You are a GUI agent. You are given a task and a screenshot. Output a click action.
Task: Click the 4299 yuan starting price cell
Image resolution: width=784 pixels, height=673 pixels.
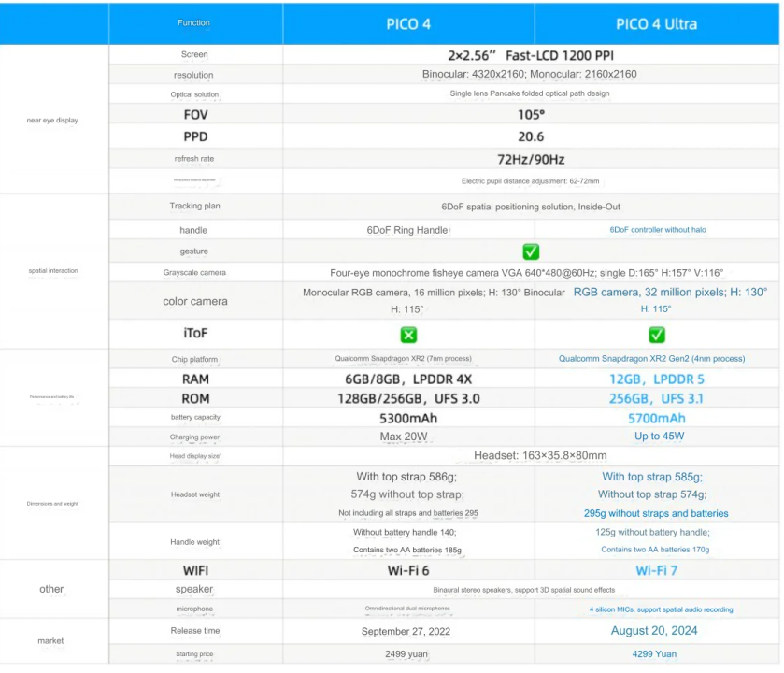pos(657,654)
